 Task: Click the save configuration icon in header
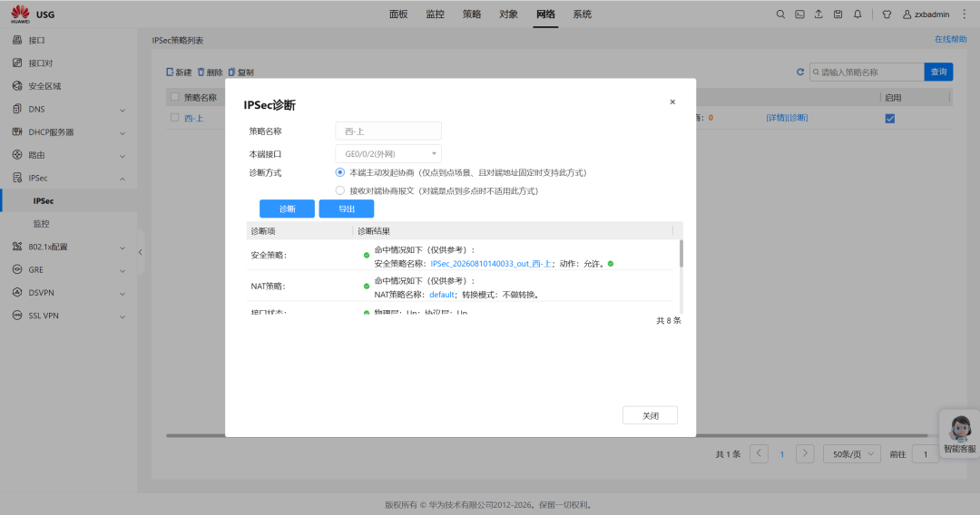pyautogui.click(x=838, y=15)
